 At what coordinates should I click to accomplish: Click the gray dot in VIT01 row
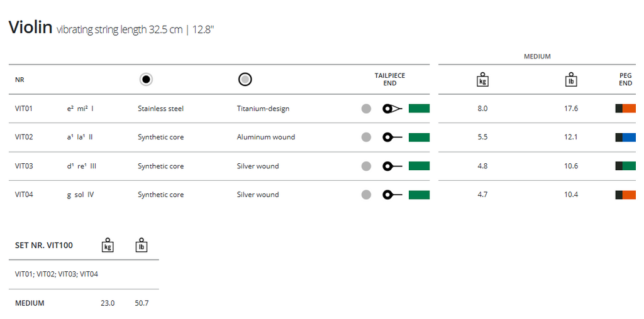pyautogui.click(x=367, y=109)
